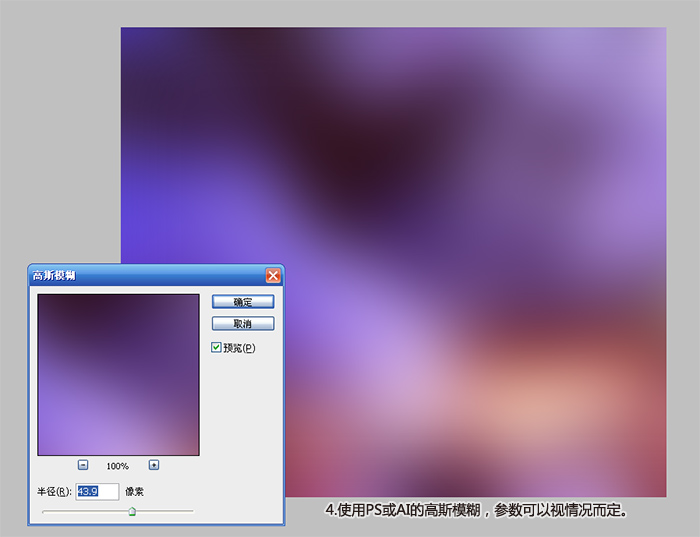Click the 预览(P) checkbox label text
The image size is (700, 537).
point(240,348)
